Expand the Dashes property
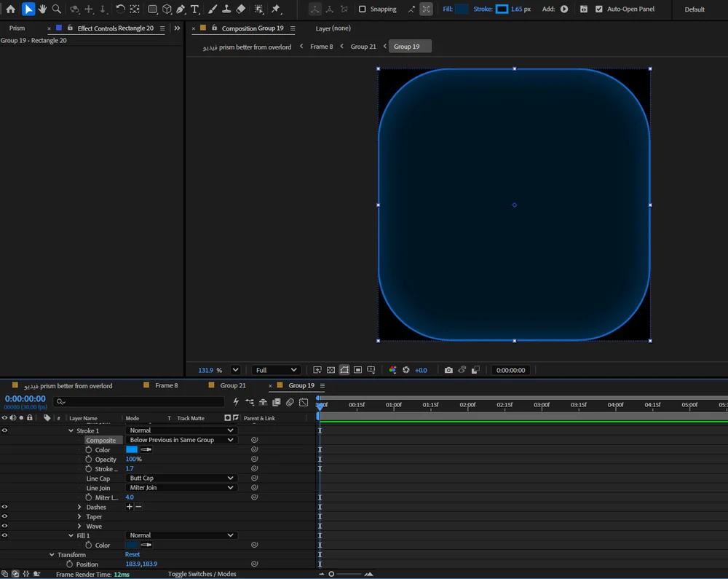 click(79, 507)
